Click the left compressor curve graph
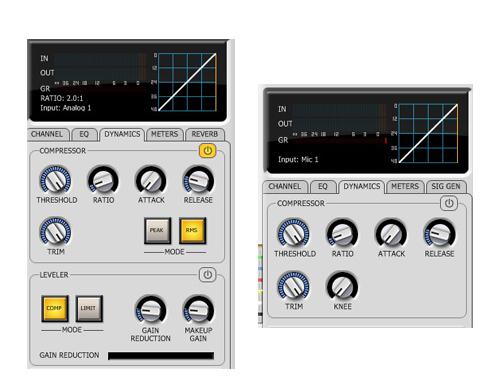 [187, 82]
